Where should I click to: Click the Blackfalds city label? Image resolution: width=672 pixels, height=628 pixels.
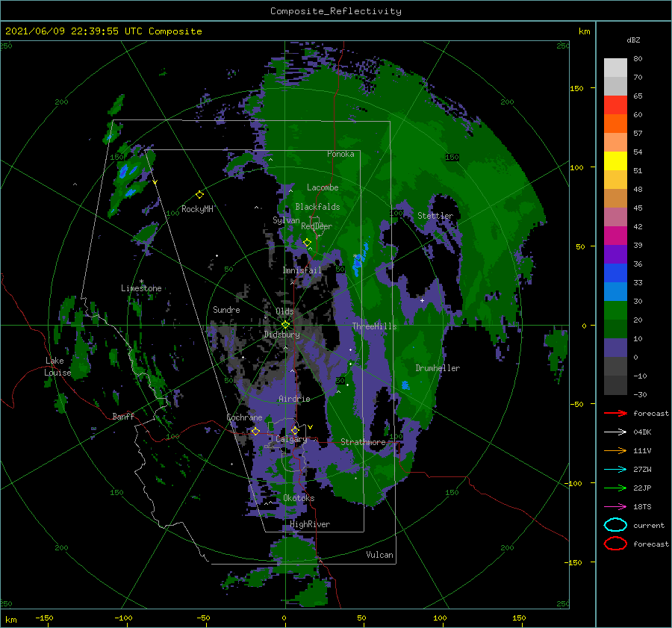click(x=317, y=207)
